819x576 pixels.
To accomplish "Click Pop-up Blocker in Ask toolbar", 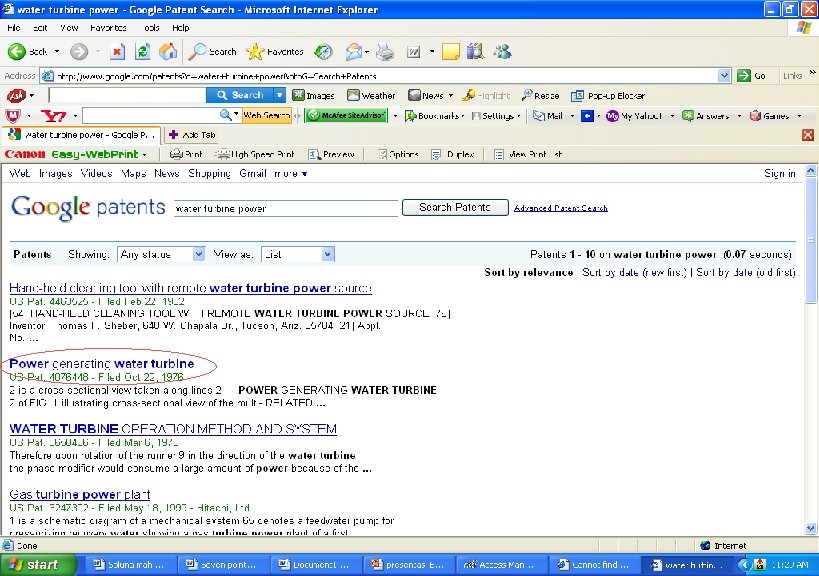I will (608, 96).
